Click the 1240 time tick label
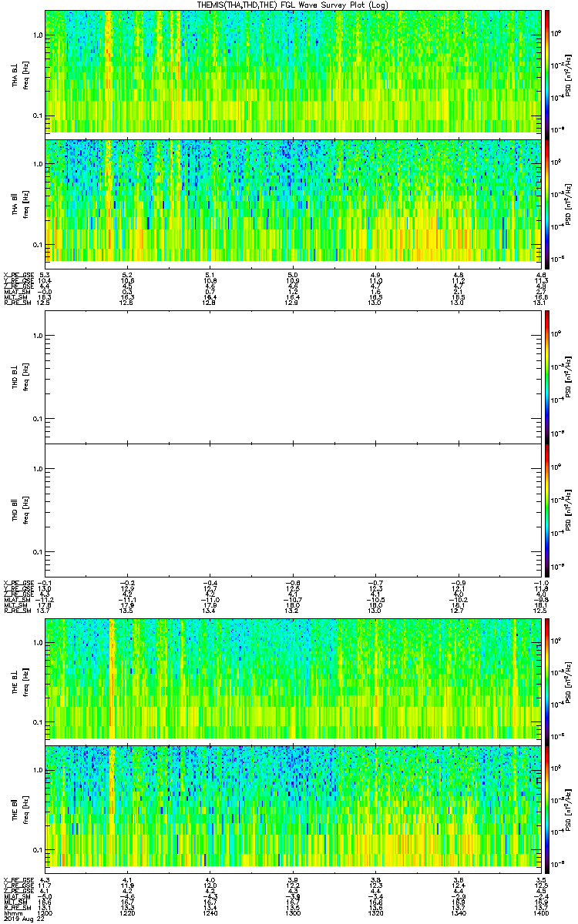This screenshot has height=924, width=578. 210,912
